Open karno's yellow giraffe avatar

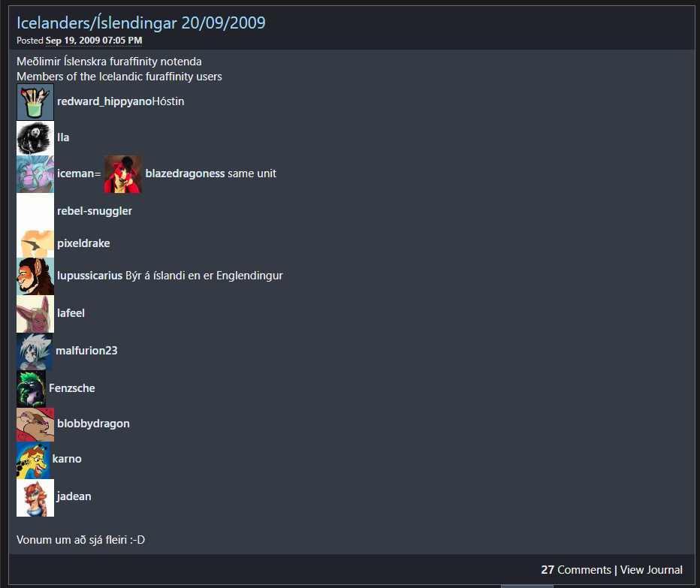pyautogui.click(x=33, y=460)
